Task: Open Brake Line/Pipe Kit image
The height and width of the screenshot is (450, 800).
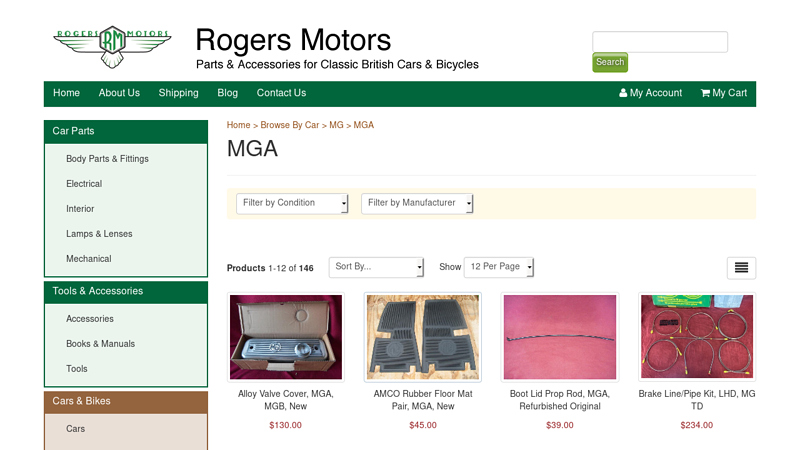Action: point(697,337)
